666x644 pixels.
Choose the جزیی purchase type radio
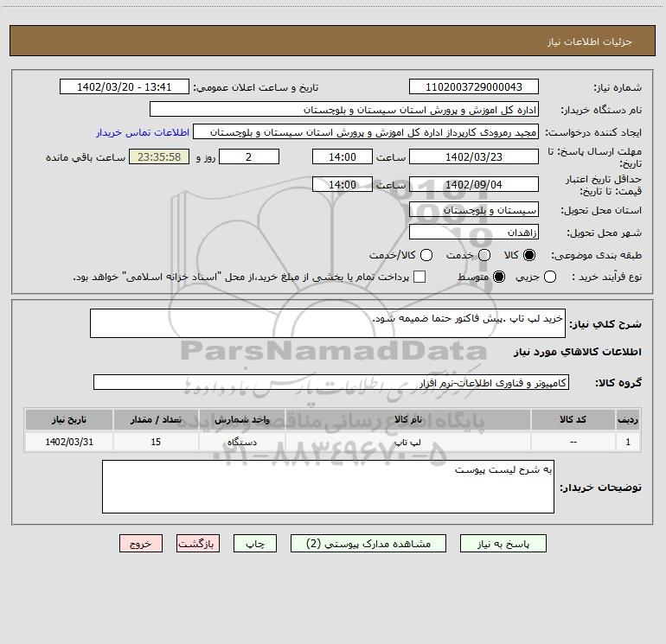click(x=549, y=277)
